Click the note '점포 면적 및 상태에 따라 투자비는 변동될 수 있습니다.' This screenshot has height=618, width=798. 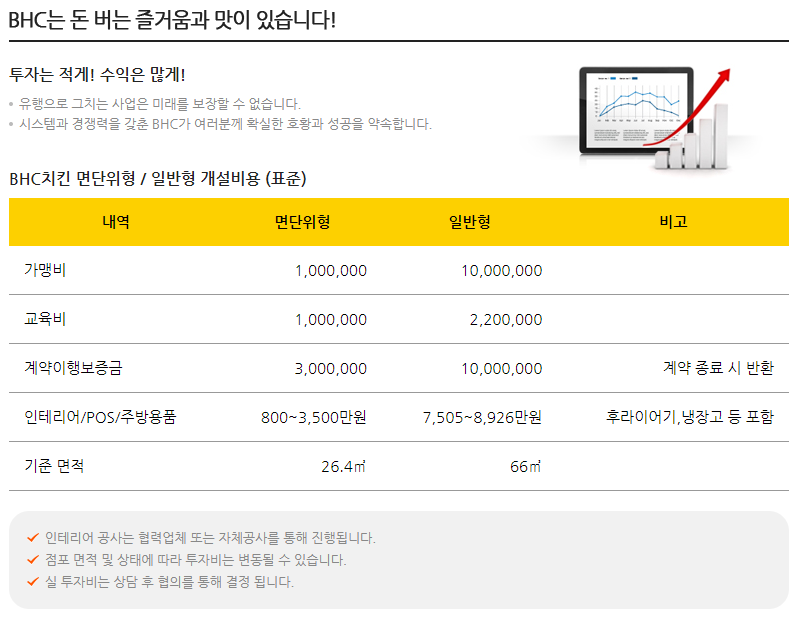point(195,559)
